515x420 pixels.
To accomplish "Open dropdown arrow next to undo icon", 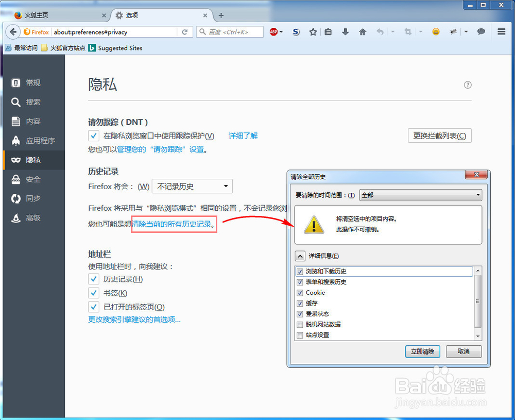I will click(x=393, y=32).
